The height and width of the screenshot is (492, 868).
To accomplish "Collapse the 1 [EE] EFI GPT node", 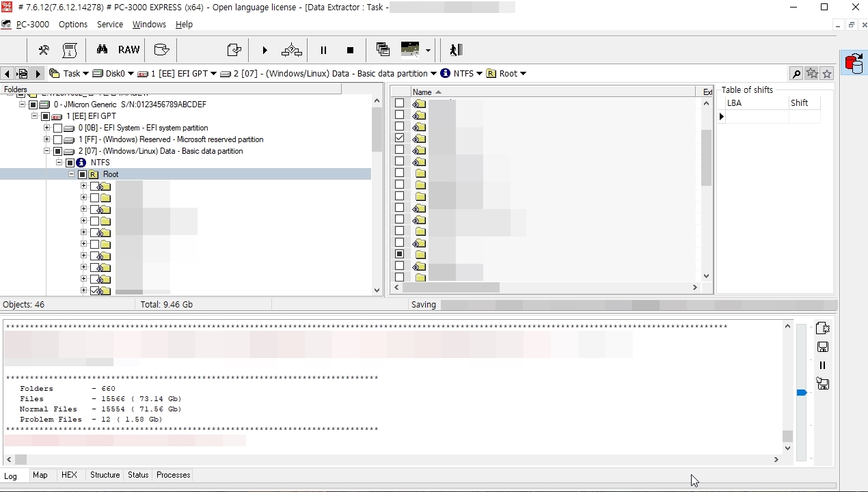I will click(34, 116).
